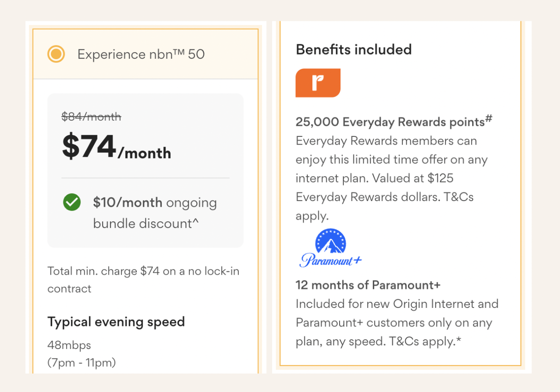Select the Experience nbn 50 radio button
Screen dimensions: 560x392
[56, 54]
